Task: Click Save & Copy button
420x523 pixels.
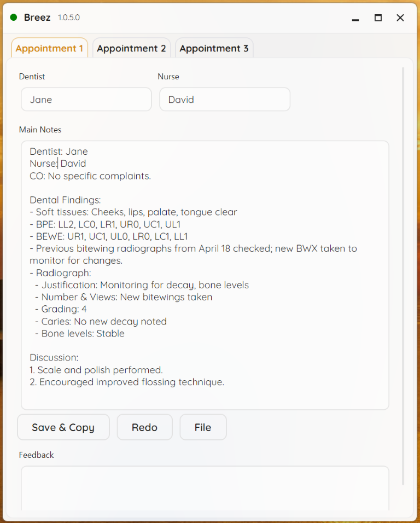Action: [63, 427]
